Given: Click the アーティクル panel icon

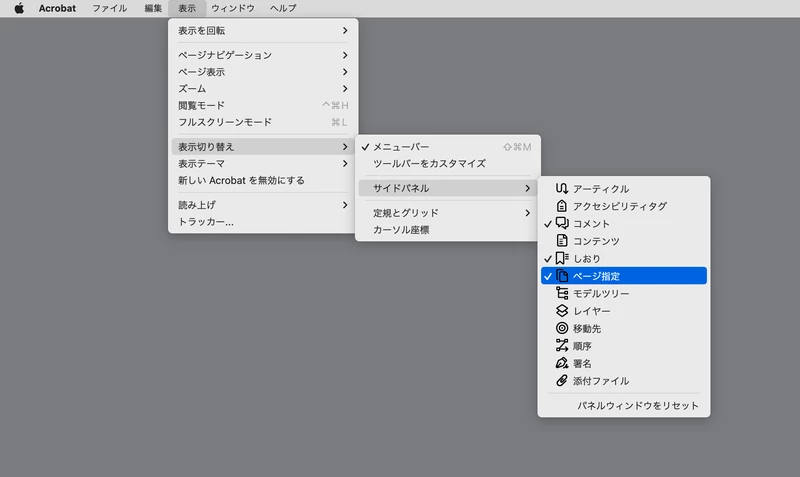Looking at the screenshot, I should click(562, 188).
